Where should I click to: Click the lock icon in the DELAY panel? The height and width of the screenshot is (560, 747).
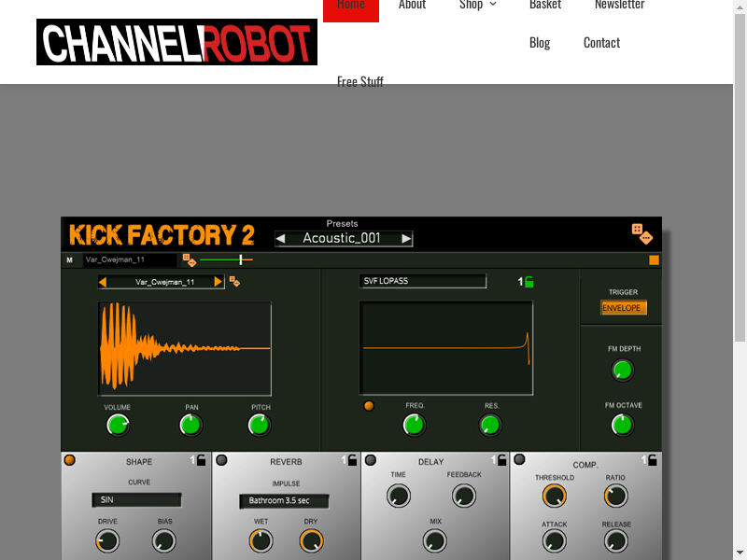pos(501,460)
